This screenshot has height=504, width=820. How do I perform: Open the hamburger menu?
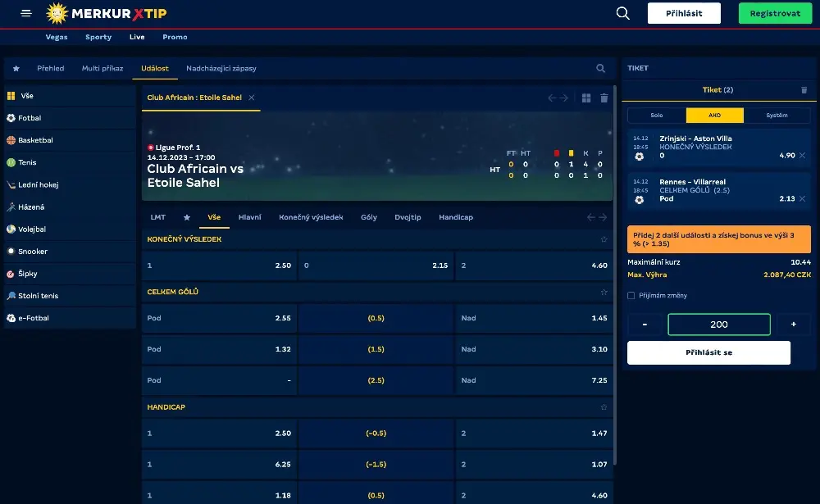pos(25,13)
